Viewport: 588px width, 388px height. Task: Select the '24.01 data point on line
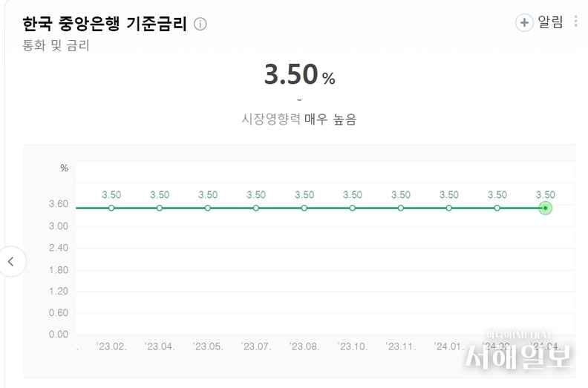(449, 208)
